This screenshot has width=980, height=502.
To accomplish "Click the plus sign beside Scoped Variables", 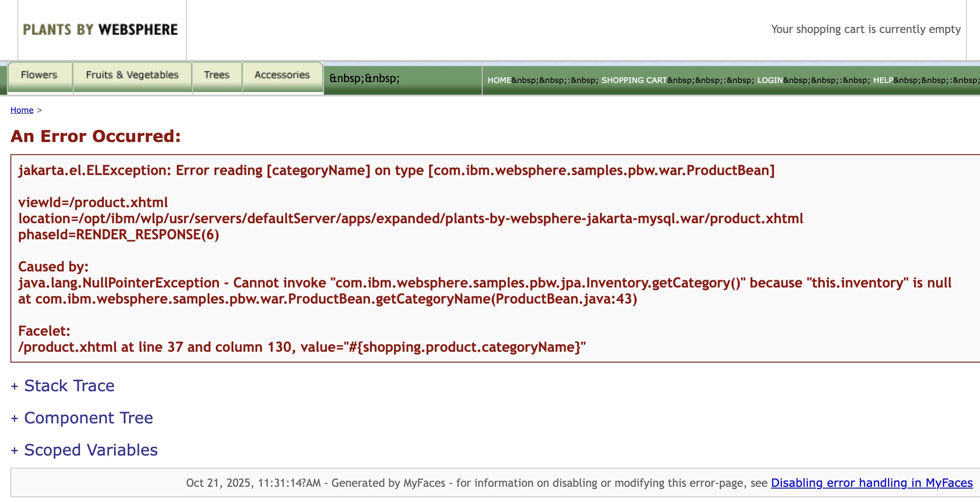I will 15,451.
